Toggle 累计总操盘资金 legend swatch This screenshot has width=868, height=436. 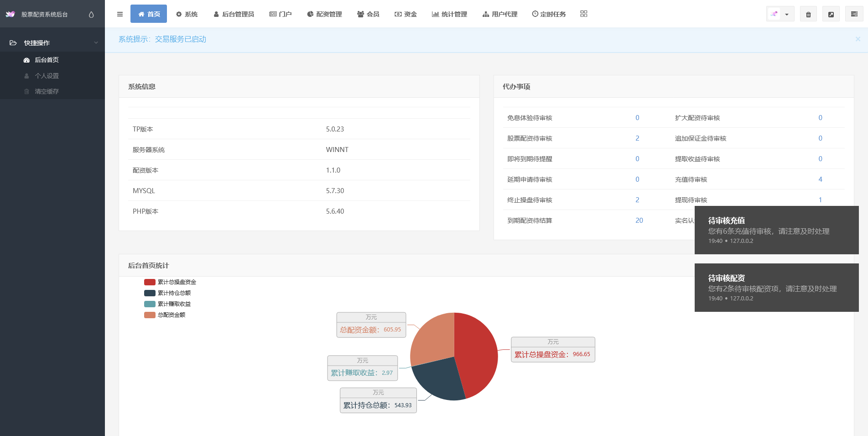coord(150,282)
